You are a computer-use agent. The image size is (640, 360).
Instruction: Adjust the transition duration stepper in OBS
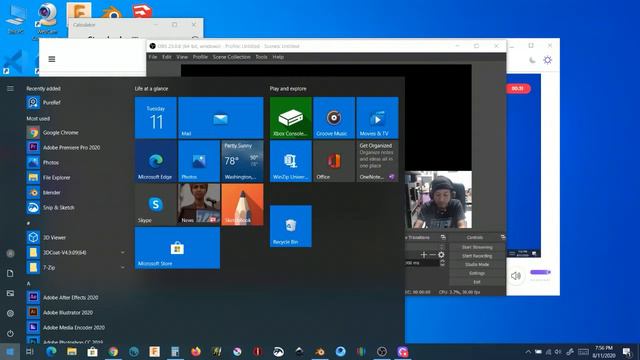point(442,263)
